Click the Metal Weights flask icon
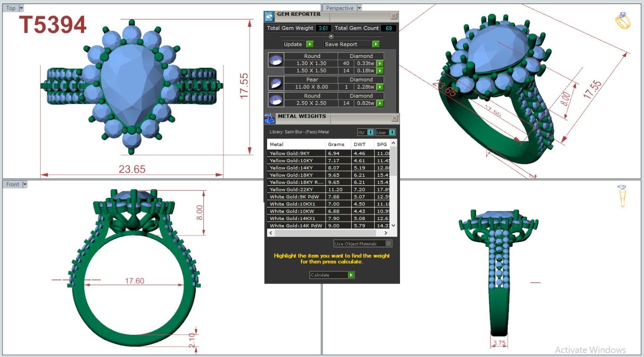The width and height of the screenshot is (644, 357). [269, 118]
